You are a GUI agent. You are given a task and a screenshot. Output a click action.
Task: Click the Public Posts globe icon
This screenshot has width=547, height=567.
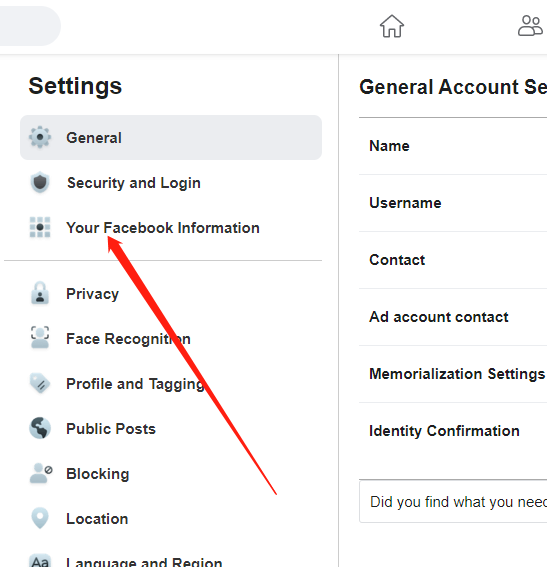click(x=40, y=428)
